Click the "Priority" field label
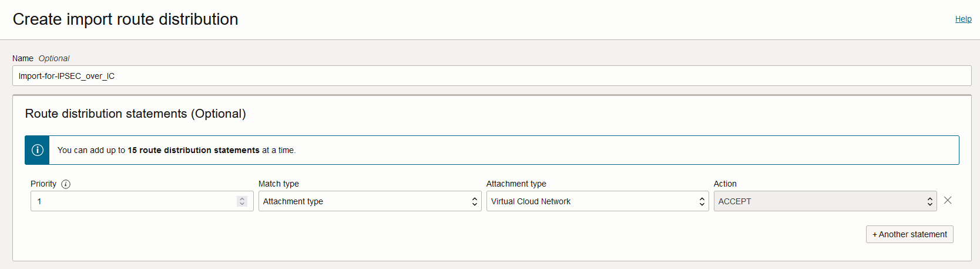The height and width of the screenshot is (269, 980). coord(43,184)
